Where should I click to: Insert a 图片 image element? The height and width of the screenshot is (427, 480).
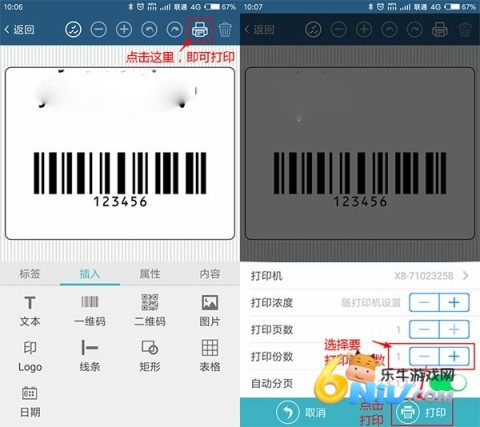coord(210,311)
